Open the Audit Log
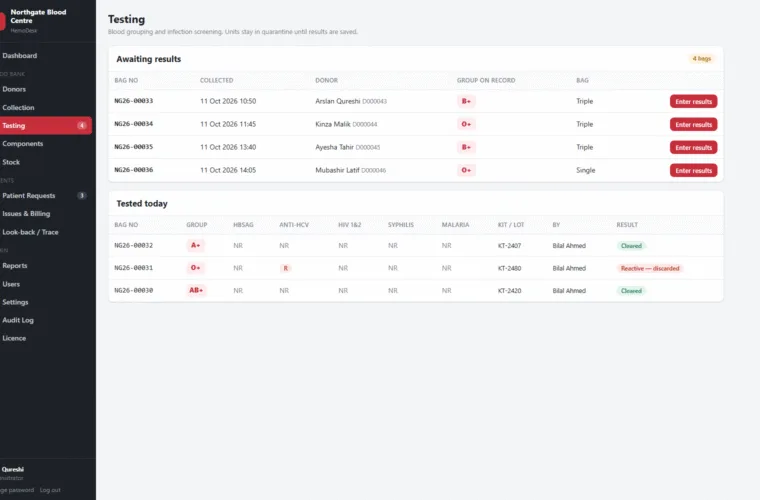 [18, 320]
